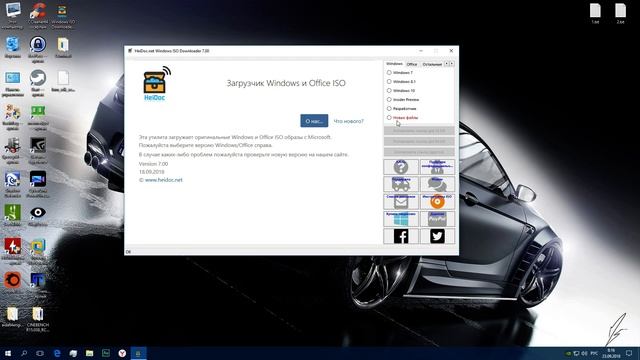Image resolution: width=640 pixels, height=360 pixels.
Task: Click the volume icon in system tray
Action: tap(584, 353)
